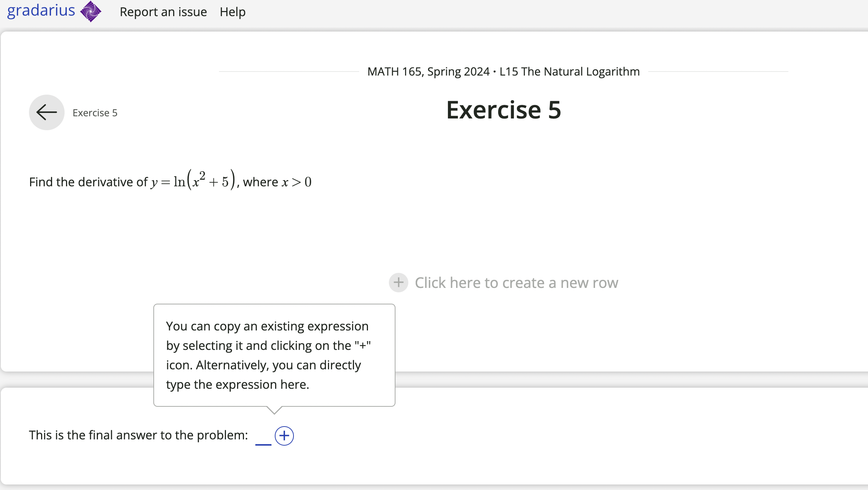Open the Help menu
The image size is (868, 490).
[x=232, y=12]
